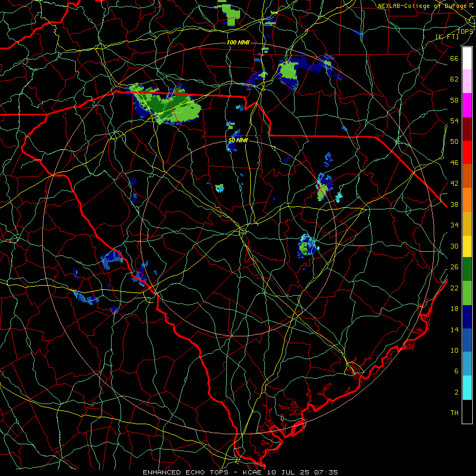Click the light pink legend swatch
Viewport: 476px width, 476px height.
[467, 81]
